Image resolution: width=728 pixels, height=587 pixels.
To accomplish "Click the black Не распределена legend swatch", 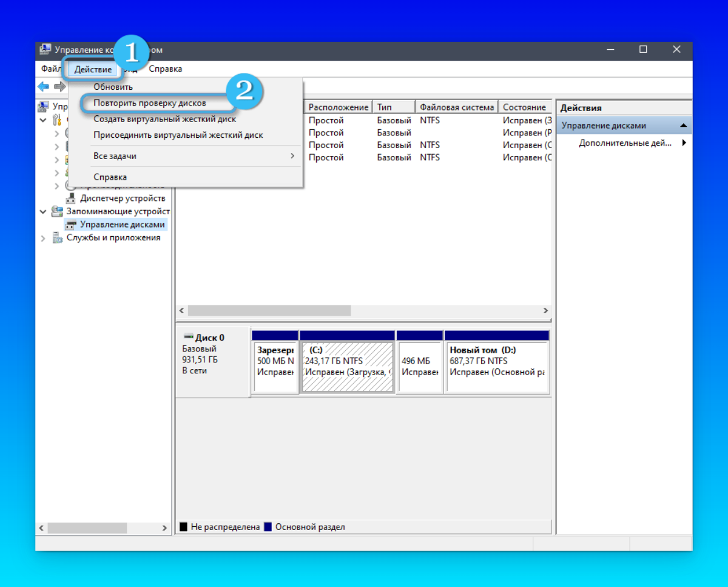I will 184,527.
